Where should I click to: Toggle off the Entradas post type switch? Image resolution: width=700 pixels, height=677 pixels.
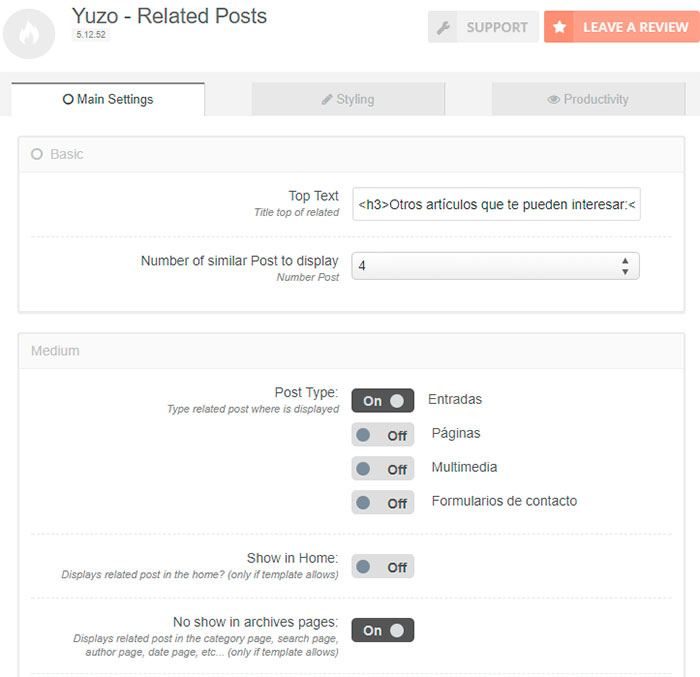383,401
